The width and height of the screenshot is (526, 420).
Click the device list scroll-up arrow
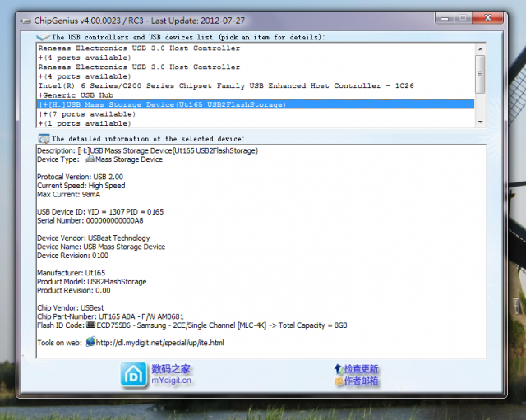click(x=480, y=49)
